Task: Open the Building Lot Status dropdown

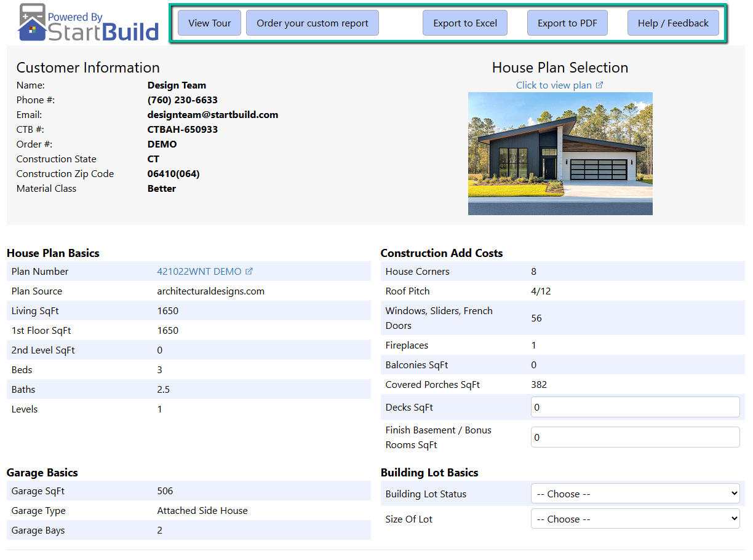Action: pos(635,493)
